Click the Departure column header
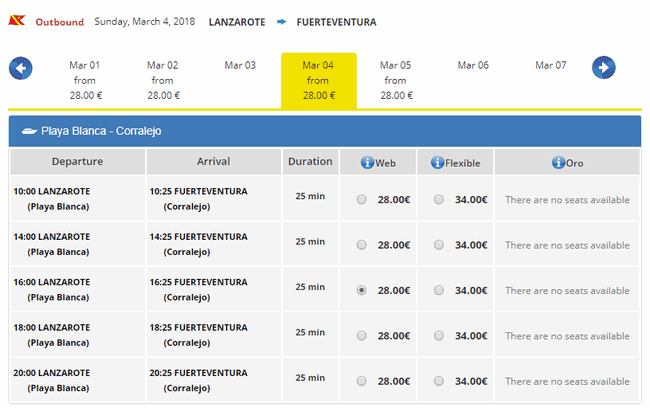The image size is (650, 408). point(78,162)
